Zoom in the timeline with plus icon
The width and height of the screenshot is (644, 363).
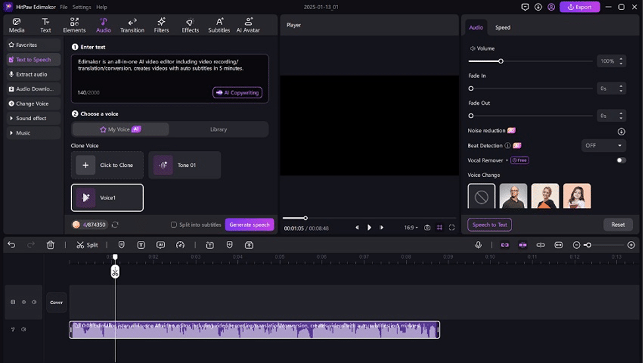631,245
